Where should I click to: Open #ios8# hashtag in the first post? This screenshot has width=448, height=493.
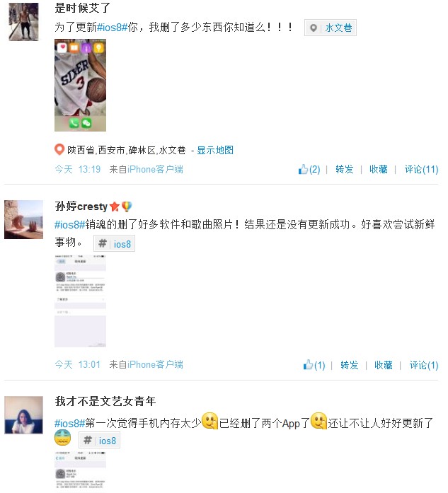click(112, 28)
